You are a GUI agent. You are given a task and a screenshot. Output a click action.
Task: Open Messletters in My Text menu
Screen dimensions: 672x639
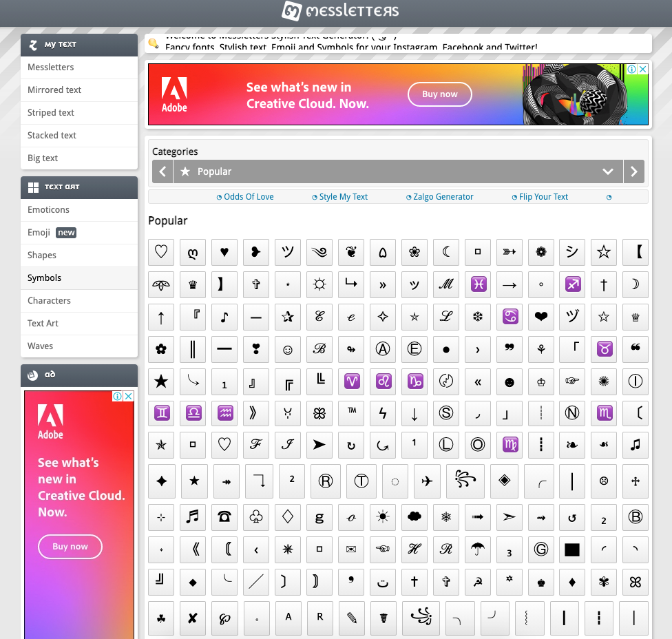click(x=79, y=67)
